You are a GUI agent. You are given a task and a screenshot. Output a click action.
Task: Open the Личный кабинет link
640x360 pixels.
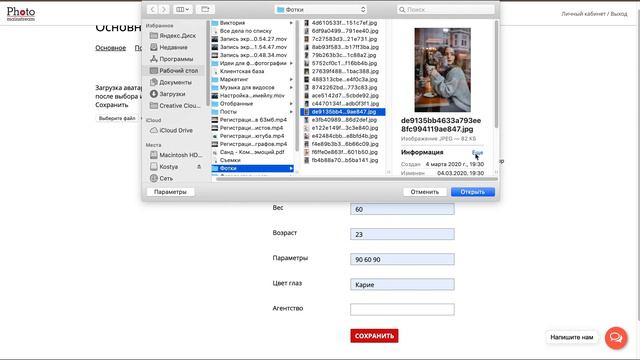click(x=583, y=14)
